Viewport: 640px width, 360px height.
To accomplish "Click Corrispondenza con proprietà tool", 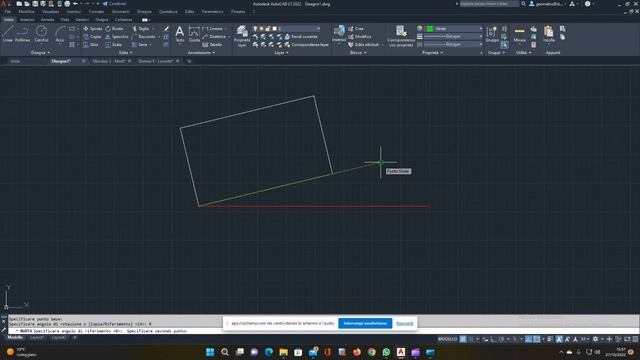I will 401,36.
